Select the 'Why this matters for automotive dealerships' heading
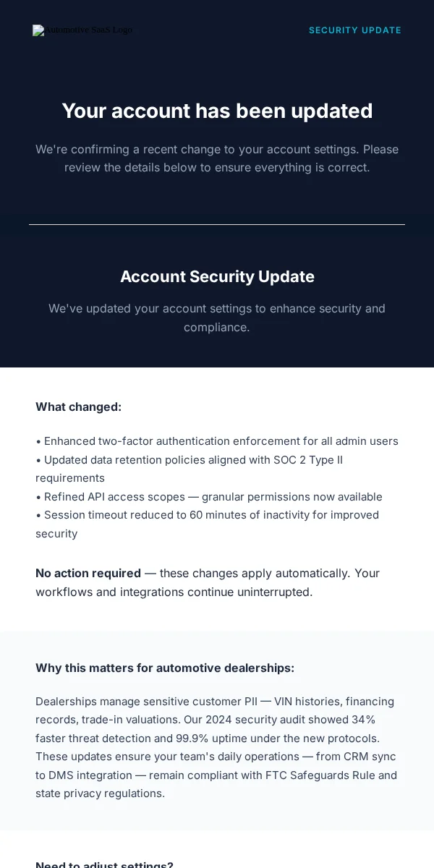The height and width of the screenshot is (868, 434). click(x=165, y=668)
